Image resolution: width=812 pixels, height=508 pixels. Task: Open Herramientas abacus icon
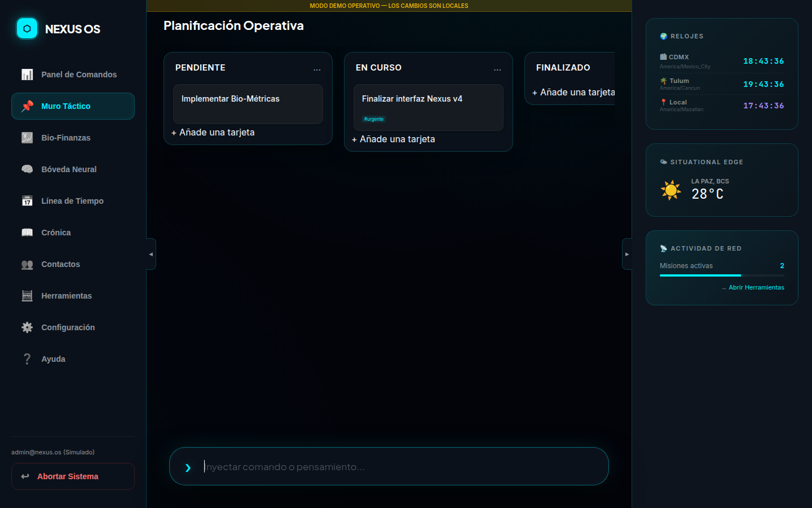click(27, 296)
